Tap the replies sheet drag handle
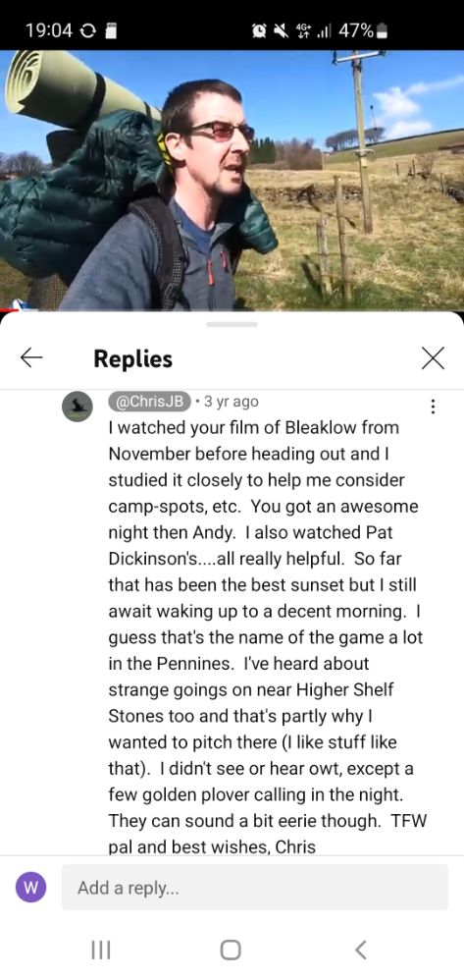The width and height of the screenshot is (464, 980). click(232, 324)
